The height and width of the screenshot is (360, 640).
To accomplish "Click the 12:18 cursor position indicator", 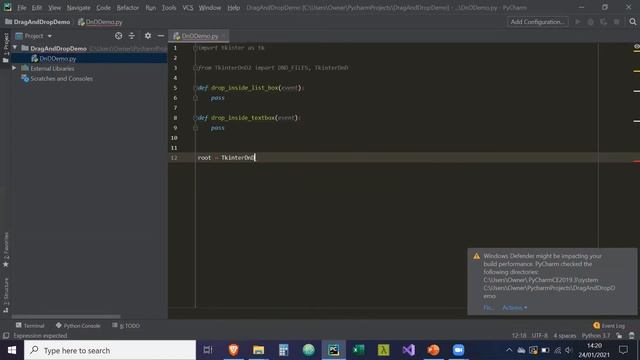I will coord(519,336).
